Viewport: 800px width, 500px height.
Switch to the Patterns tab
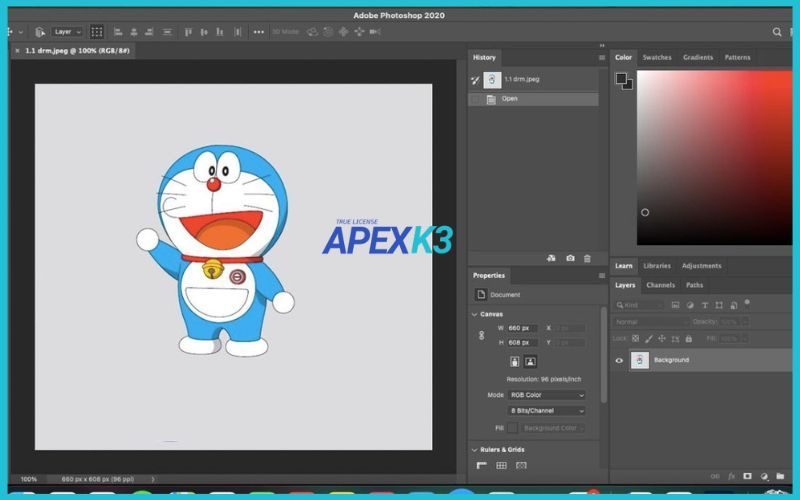pyautogui.click(x=737, y=58)
